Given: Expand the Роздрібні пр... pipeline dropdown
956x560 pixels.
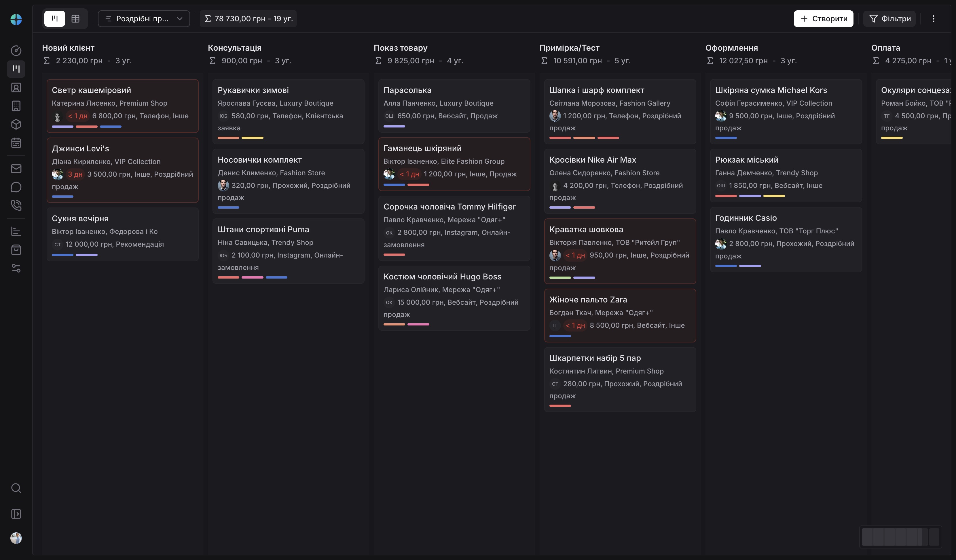Looking at the screenshot, I should pos(144,19).
